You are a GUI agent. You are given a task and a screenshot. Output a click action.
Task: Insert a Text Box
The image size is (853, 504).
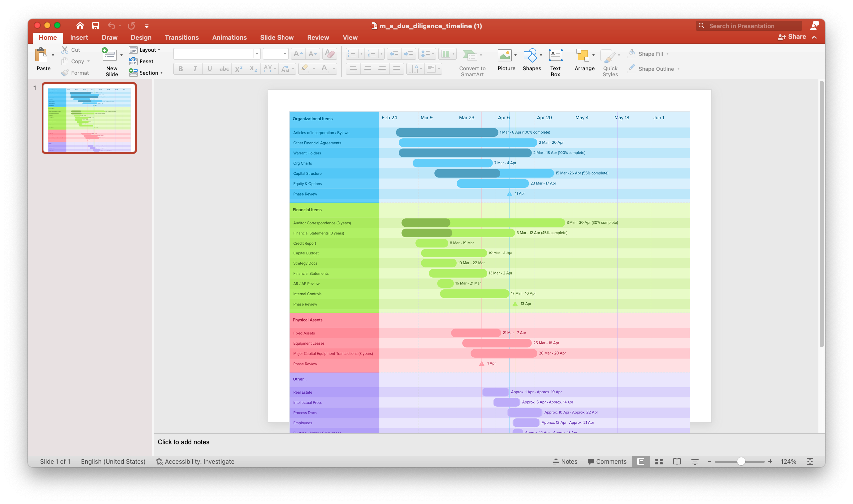[x=555, y=63]
